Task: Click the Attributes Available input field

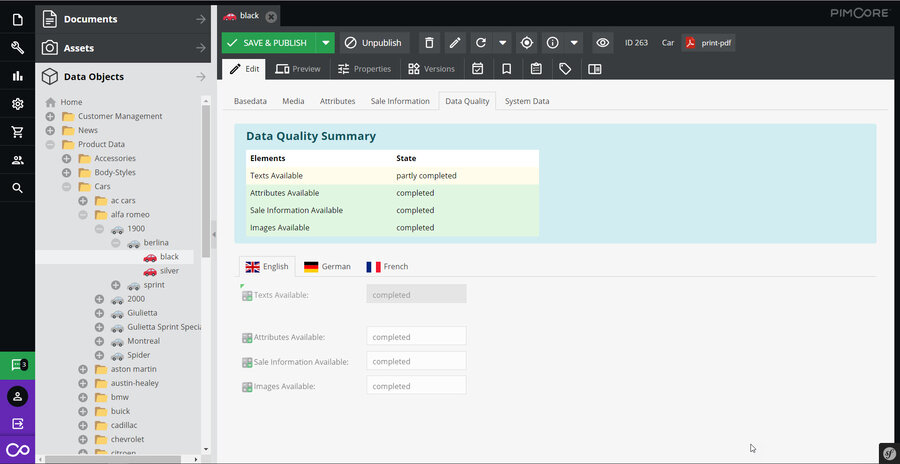Action: click(x=416, y=337)
